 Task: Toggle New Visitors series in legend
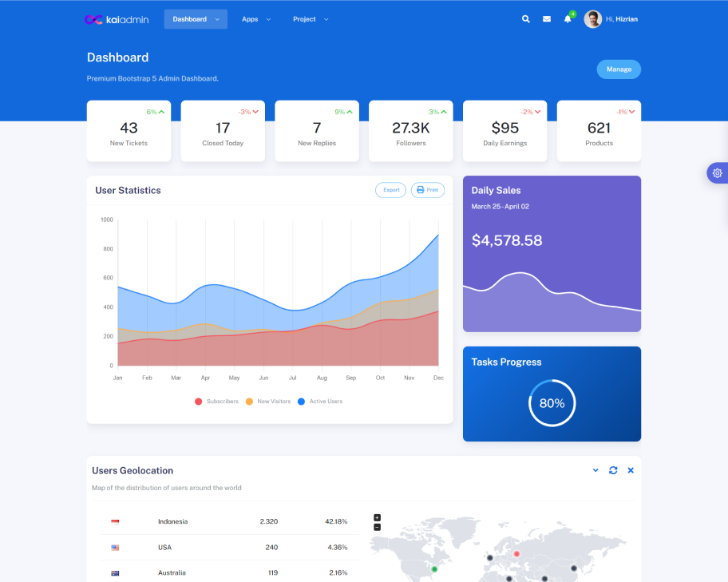pos(267,402)
